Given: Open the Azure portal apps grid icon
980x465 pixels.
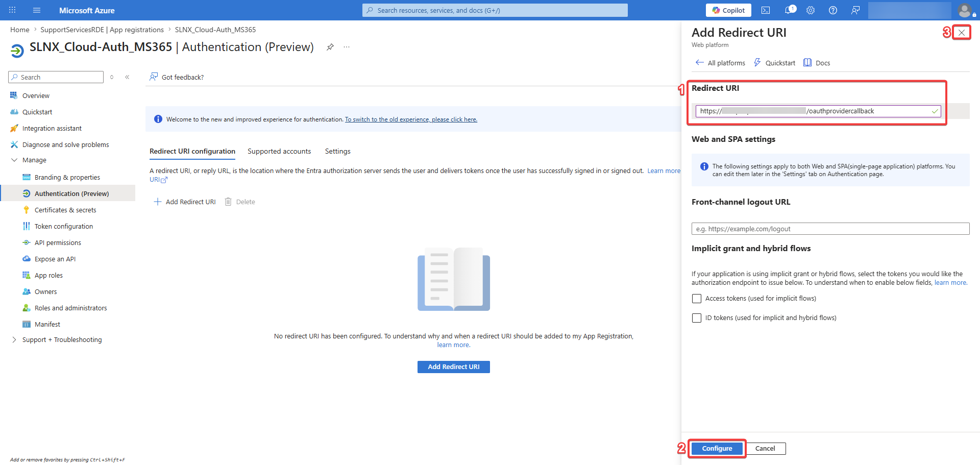Looking at the screenshot, I should [x=12, y=10].
